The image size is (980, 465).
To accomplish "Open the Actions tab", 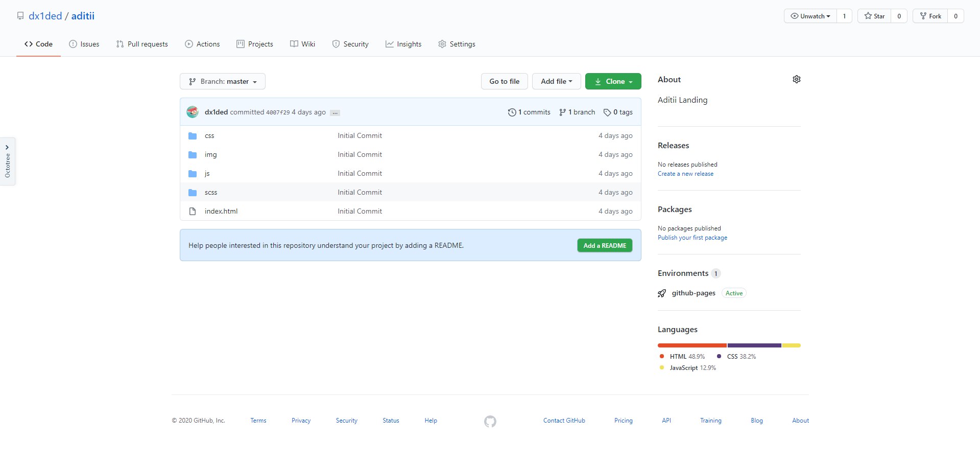I will 202,44.
